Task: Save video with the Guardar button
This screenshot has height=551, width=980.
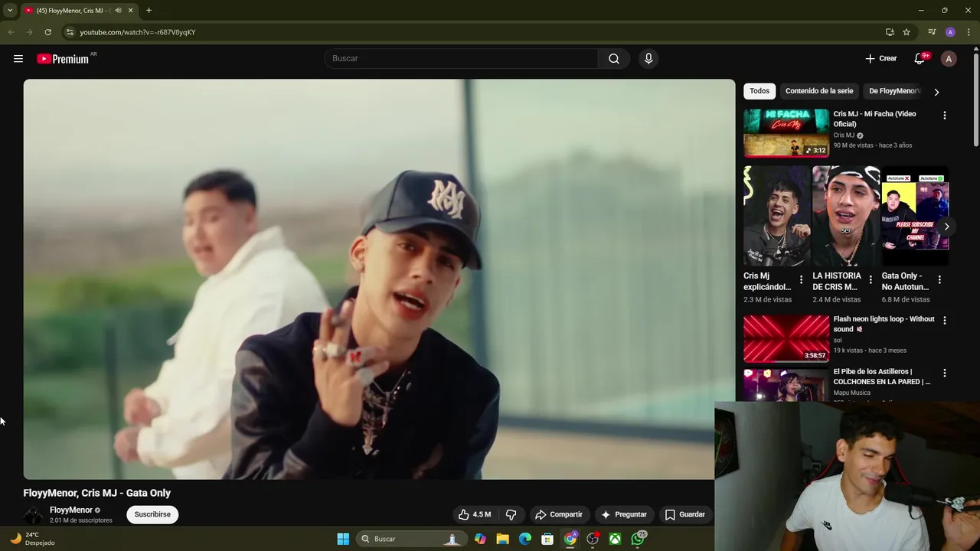Action: [x=684, y=514]
